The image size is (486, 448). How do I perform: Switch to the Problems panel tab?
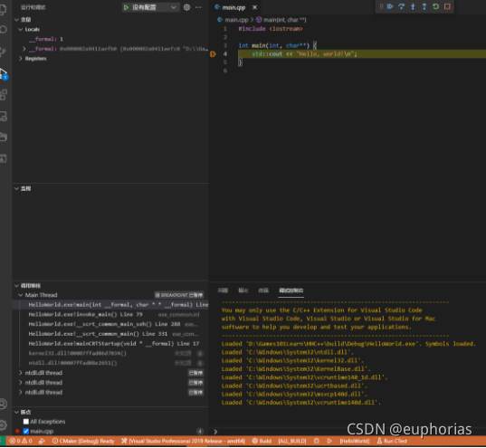223,291
